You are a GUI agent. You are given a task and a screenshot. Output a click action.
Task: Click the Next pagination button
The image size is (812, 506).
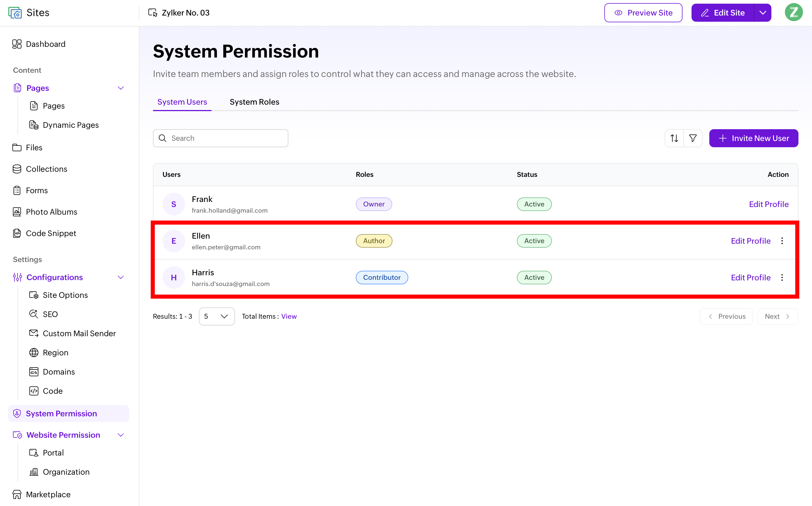pos(778,316)
